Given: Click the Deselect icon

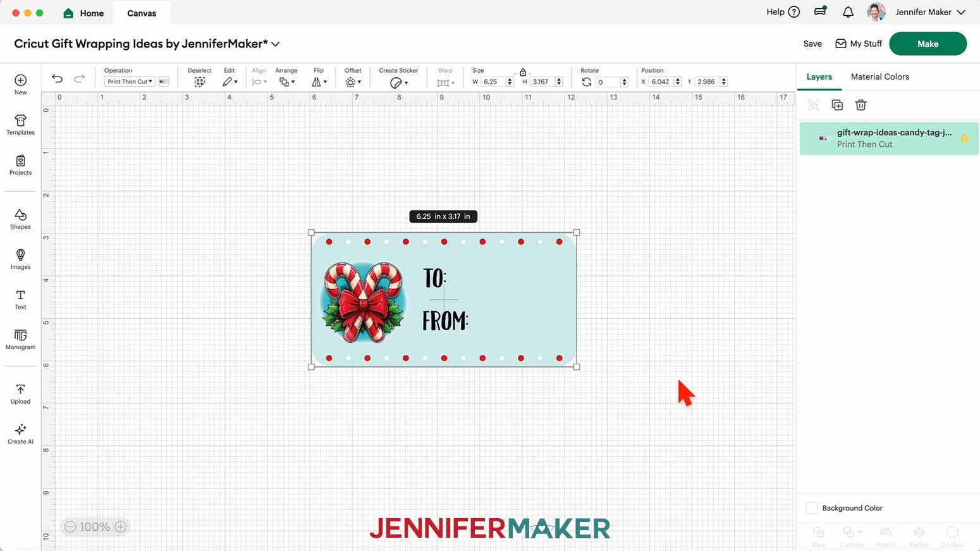Looking at the screenshot, I should [x=200, y=82].
